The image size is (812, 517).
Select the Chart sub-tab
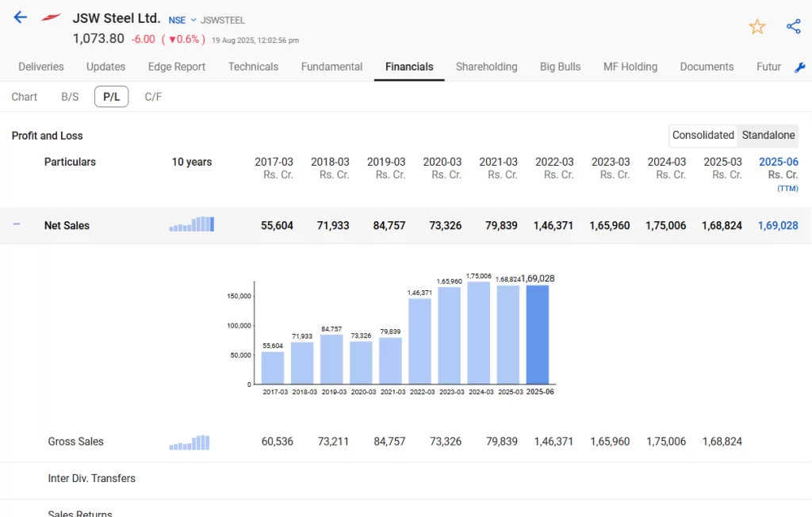pyautogui.click(x=25, y=97)
